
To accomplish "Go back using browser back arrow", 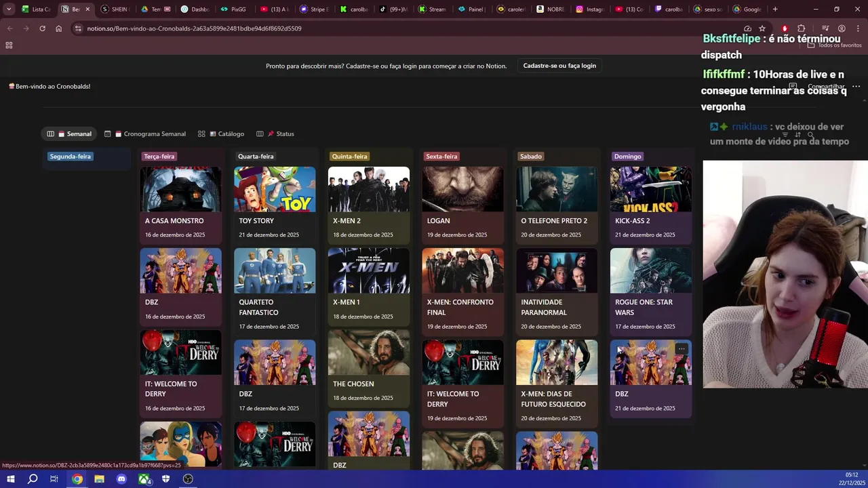I will coord(9,28).
